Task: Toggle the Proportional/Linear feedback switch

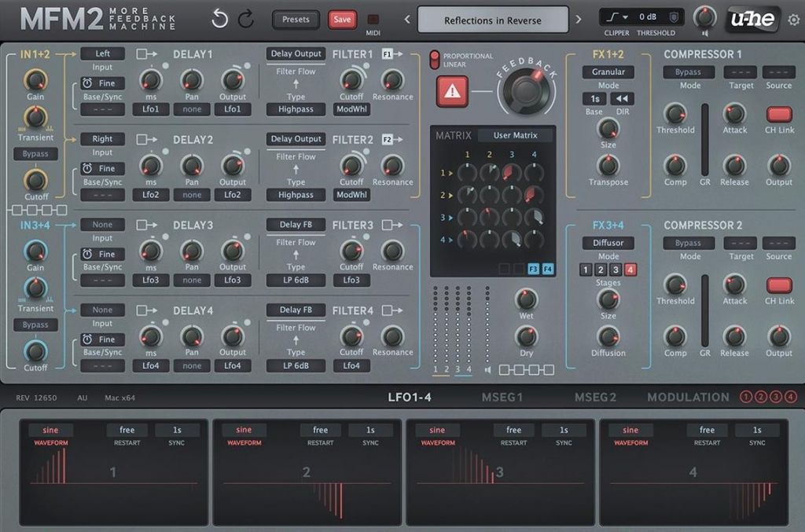Action: click(x=434, y=60)
